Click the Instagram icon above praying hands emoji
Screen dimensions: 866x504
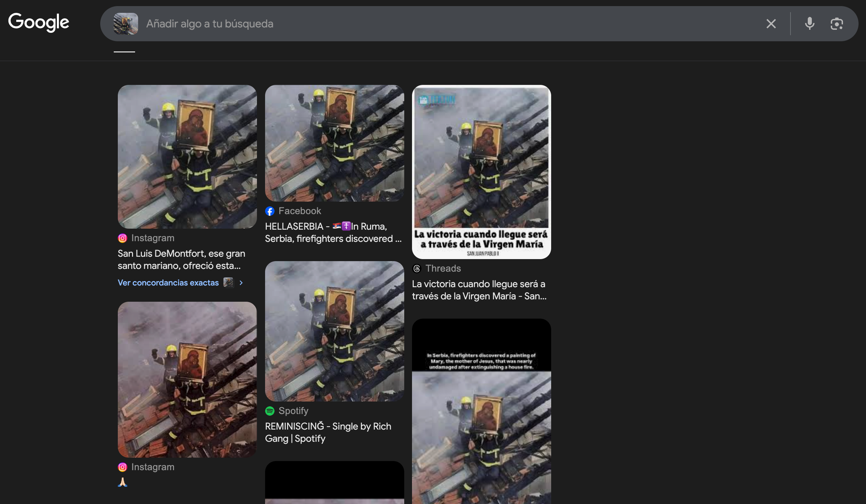point(122,467)
